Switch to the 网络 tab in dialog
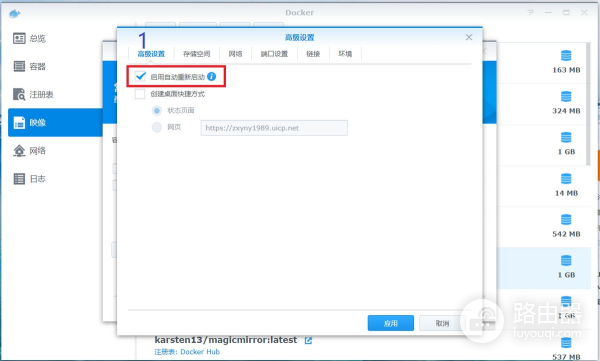Viewport: 600px width, 361px height. tap(235, 54)
